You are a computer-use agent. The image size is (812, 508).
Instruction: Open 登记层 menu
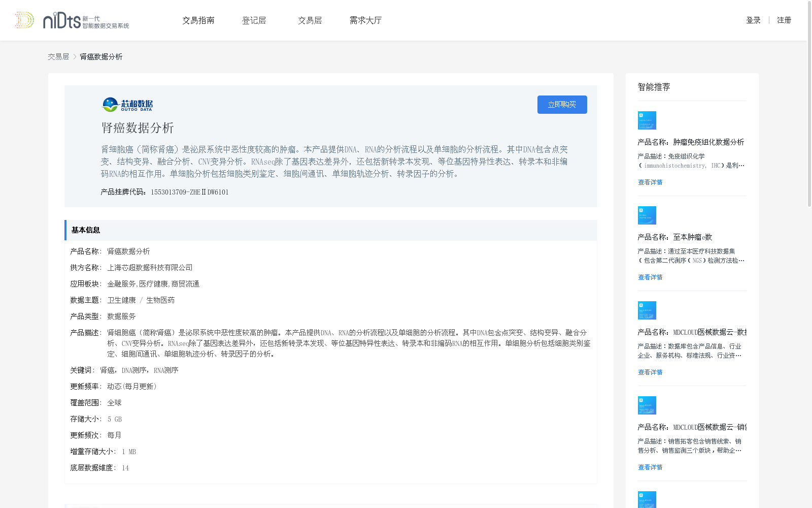(254, 20)
